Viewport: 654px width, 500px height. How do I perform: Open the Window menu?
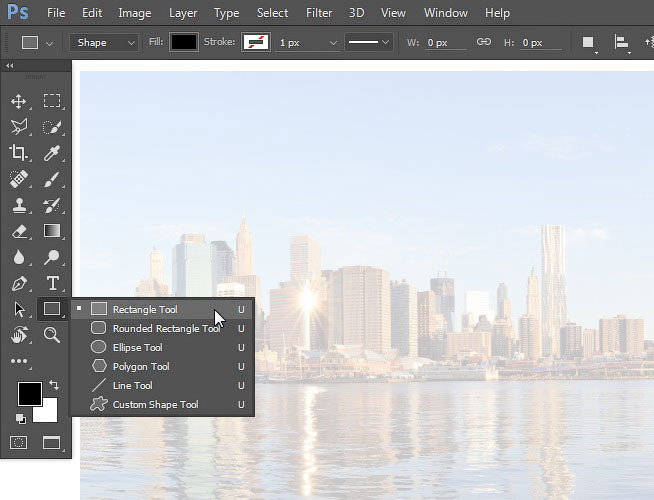[445, 13]
